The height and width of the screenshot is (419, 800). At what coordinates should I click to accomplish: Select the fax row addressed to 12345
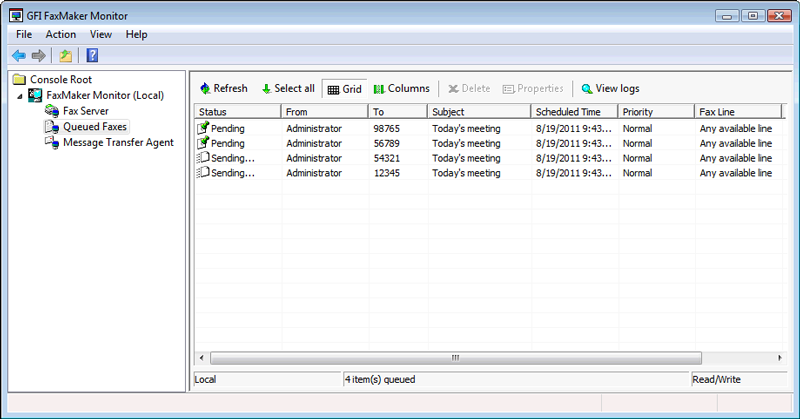(x=489, y=172)
